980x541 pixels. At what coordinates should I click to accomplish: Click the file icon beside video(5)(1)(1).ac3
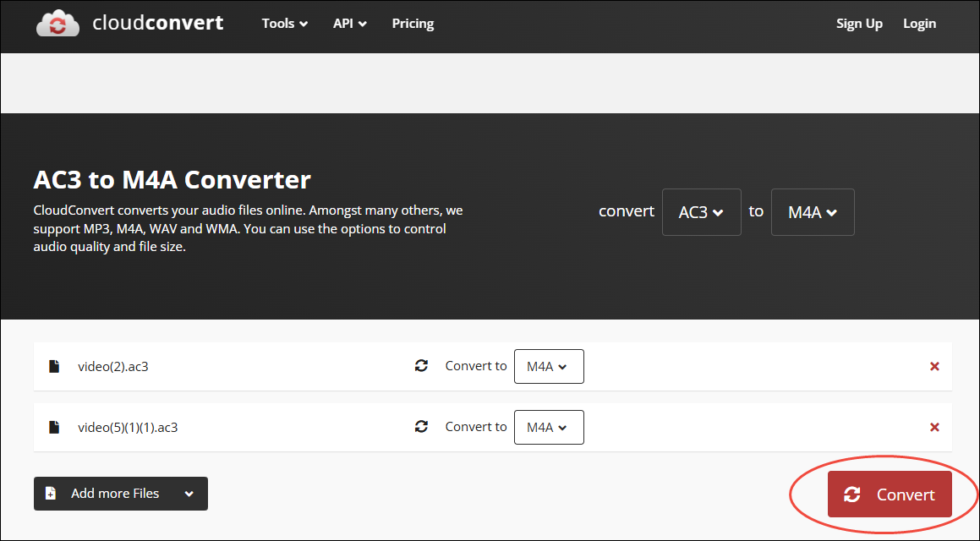pyautogui.click(x=54, y=427)
